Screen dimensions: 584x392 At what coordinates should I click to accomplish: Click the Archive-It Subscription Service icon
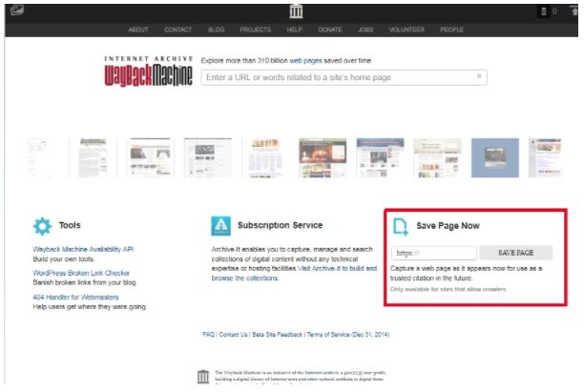coord(220,226)
